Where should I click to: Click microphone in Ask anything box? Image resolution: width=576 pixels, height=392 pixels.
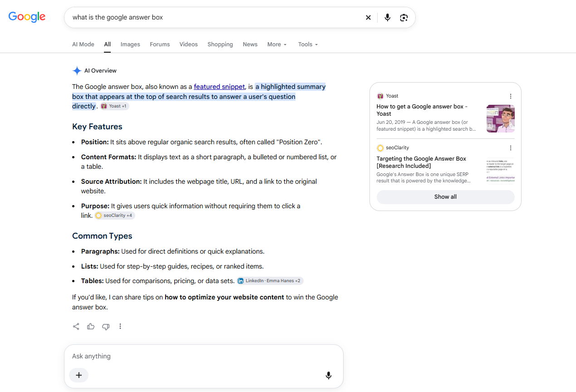pyautogui.click(x=329, y=375)
